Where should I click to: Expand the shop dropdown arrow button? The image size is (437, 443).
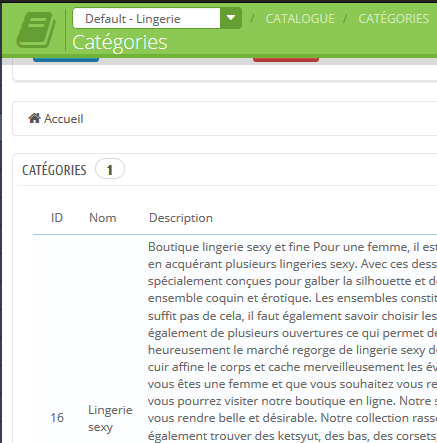point(231,18)
